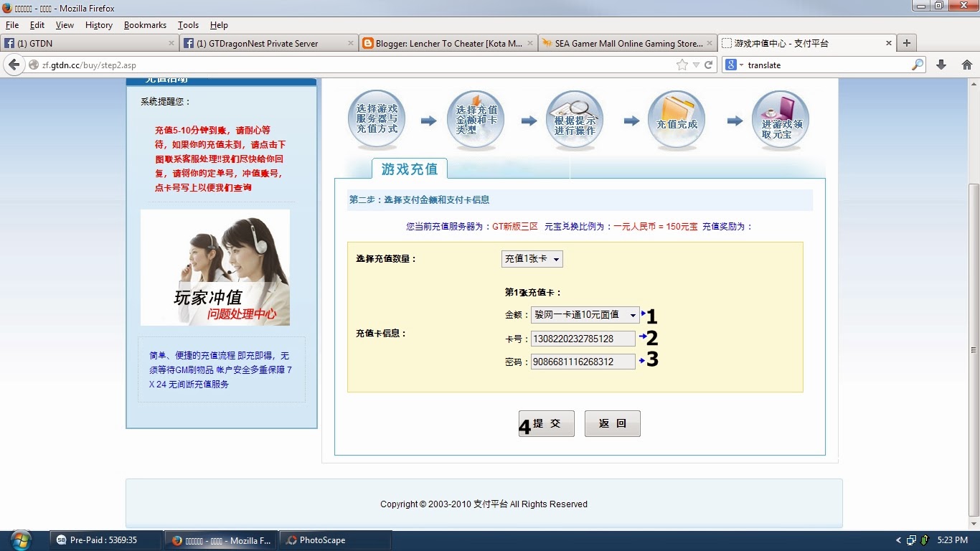This screenshot has height=551, width=980.
Task: Show hidden tray icons arrow
Action: (898, 540)
